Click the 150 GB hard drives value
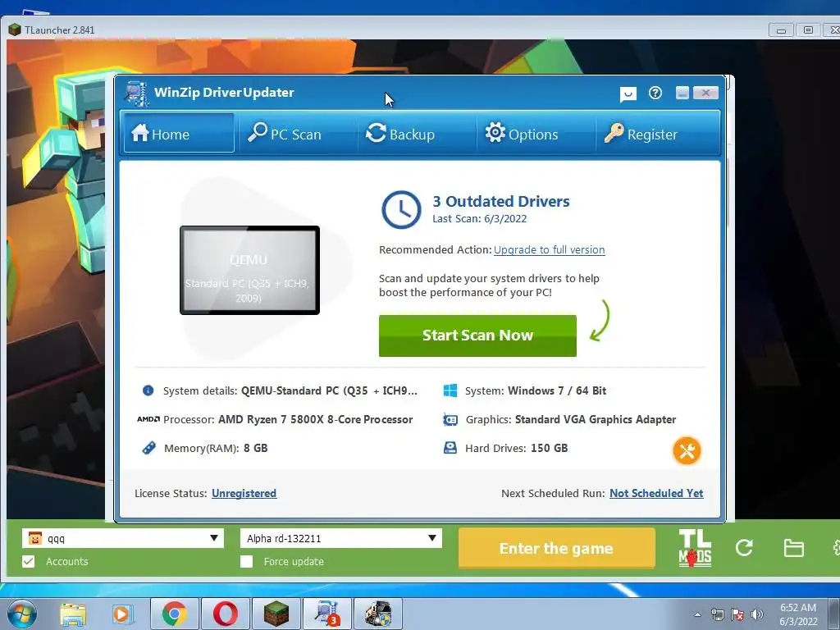This screenshot has width=840, height=630. 550,448
